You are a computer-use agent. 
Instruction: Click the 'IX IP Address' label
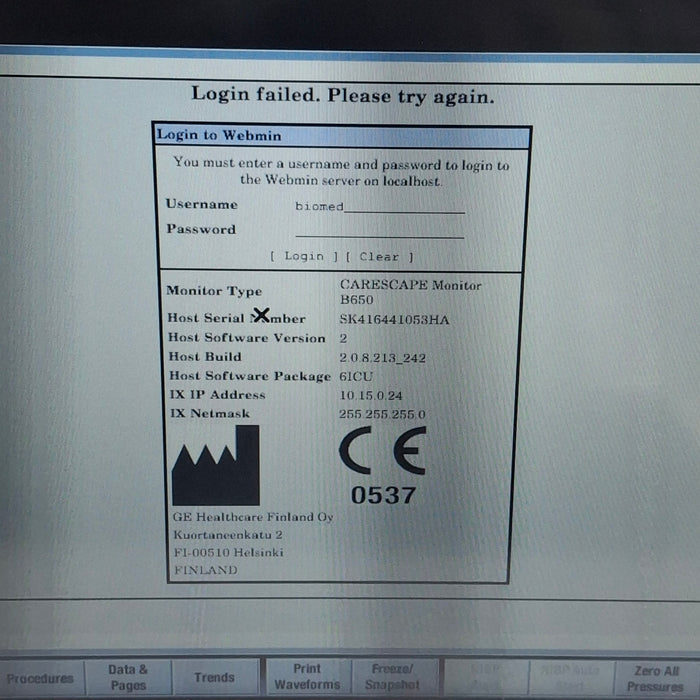click(x=217, y=395)
